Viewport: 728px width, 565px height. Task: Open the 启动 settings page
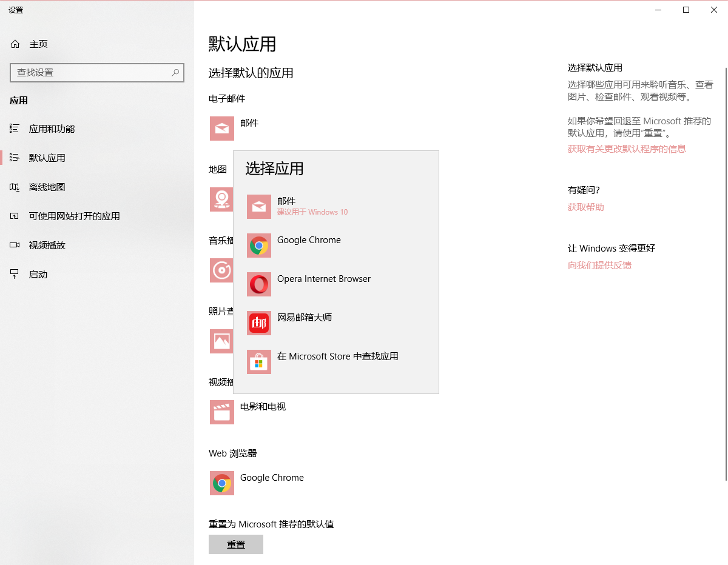tap(39, 274)
